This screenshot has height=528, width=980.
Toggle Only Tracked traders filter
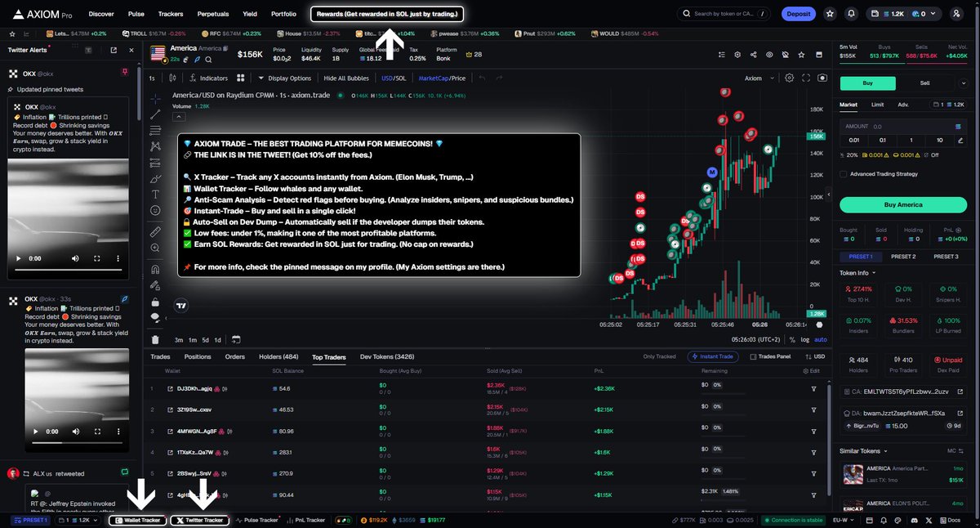(x=659, y=356)
